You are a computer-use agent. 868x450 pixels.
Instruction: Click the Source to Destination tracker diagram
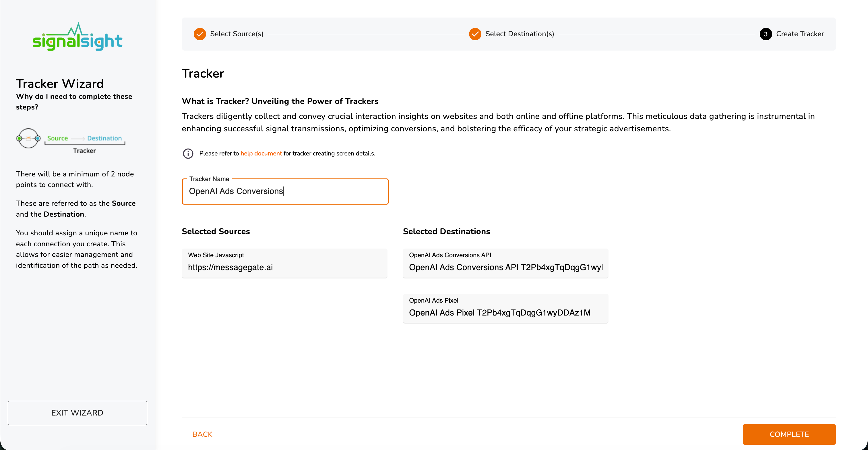point(71,141)
